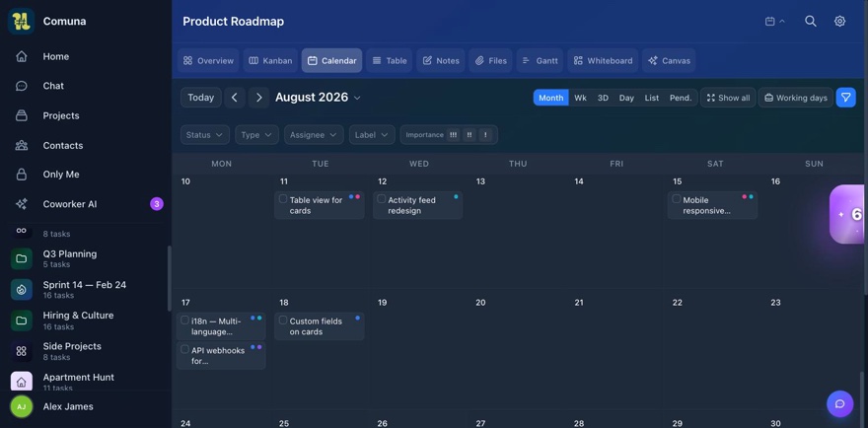Check off Table view for cards task

coord(283,199)
